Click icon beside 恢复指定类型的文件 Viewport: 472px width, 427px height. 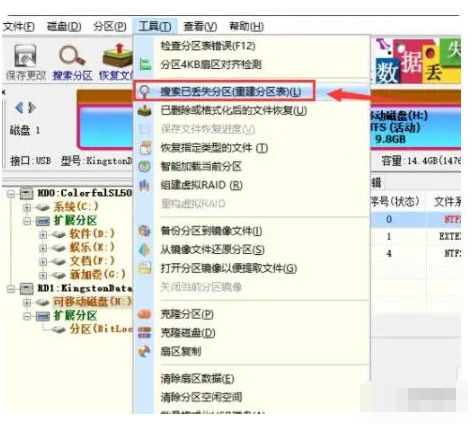point(145,148)
